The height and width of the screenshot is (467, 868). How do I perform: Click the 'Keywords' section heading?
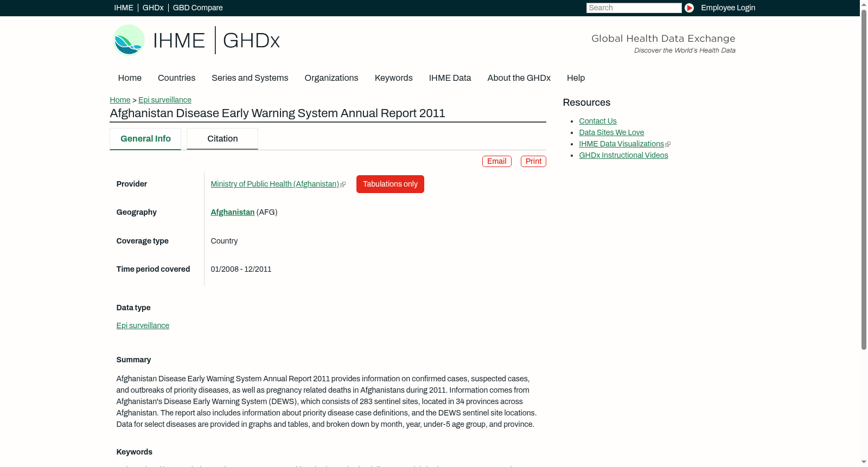click(x=134, y=452)
